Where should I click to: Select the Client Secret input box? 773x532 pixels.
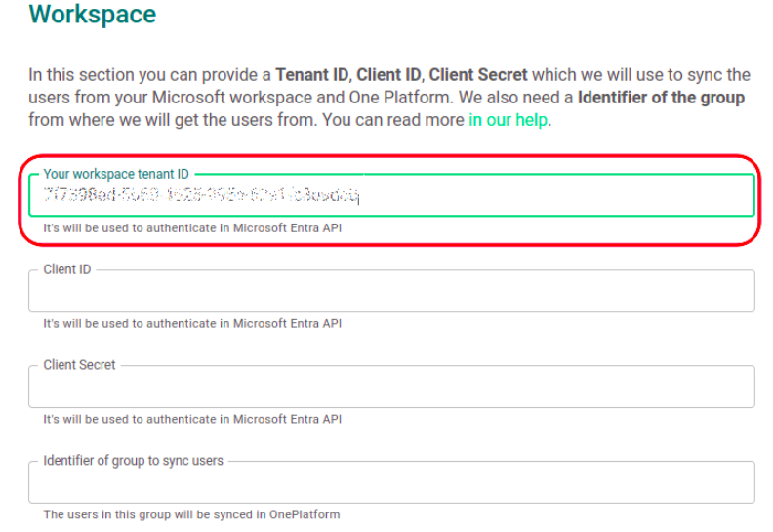[390, 388]
